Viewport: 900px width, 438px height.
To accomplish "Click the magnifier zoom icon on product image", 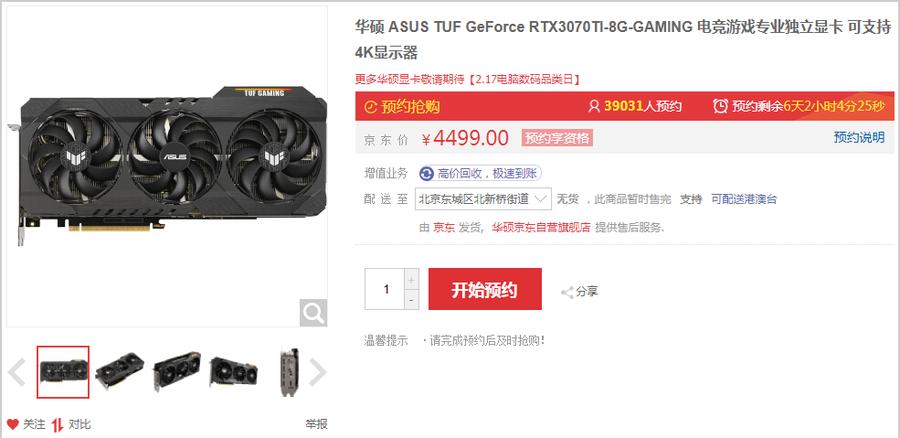I will (313, 313).
